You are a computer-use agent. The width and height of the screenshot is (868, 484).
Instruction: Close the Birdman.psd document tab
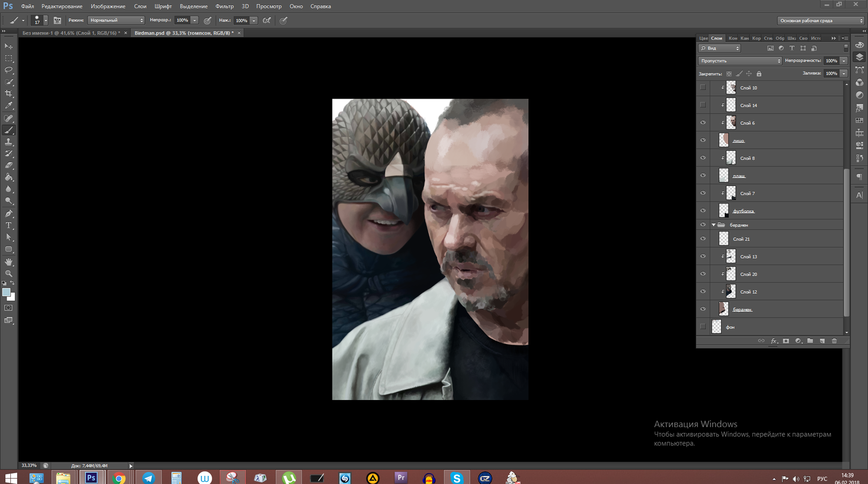239,33
